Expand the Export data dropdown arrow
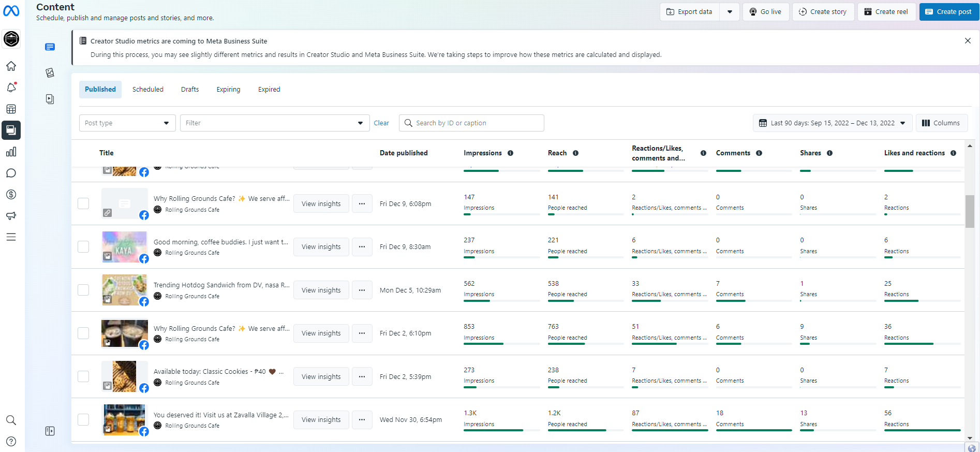Viewport: 980px width, 452px height. 730,12
